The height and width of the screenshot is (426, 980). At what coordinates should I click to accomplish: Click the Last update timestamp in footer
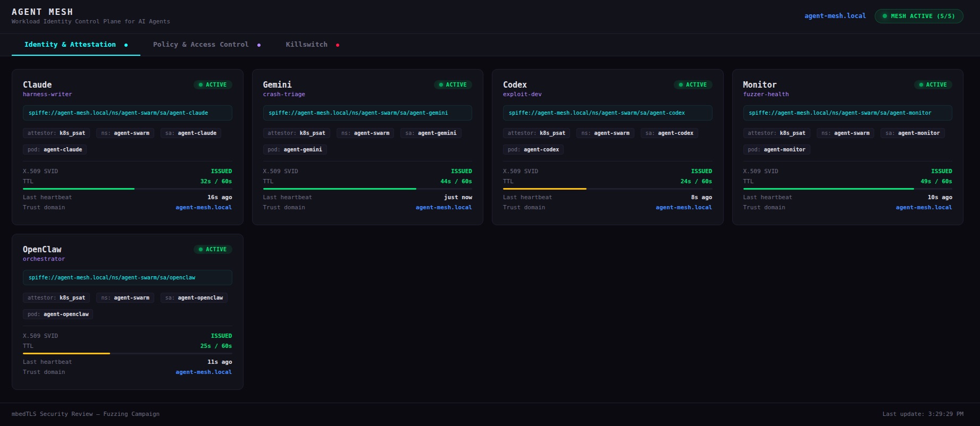[x=923, y=414]
